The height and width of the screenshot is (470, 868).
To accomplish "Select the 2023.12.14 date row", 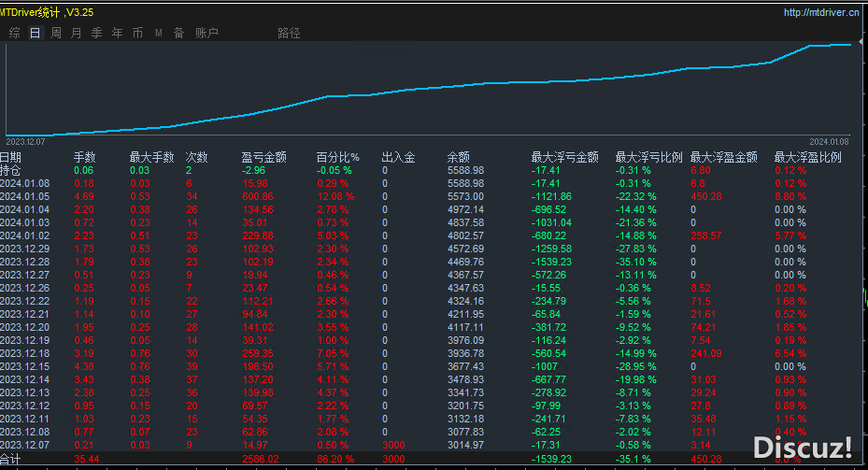I will pos(25,379).
